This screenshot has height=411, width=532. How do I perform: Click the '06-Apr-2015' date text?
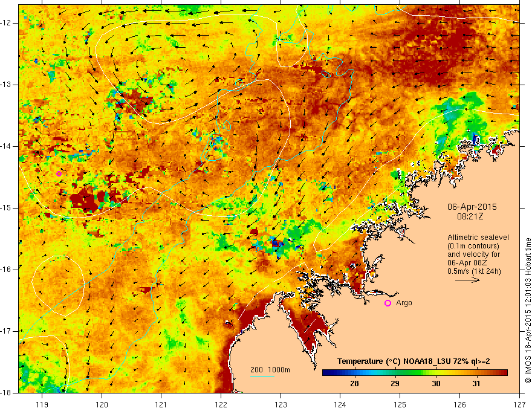tap(472, 207)
